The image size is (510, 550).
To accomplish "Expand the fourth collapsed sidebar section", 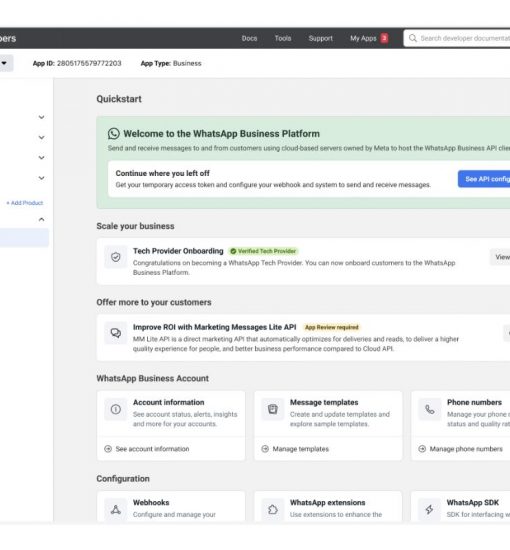I will [x=41, y=178].
